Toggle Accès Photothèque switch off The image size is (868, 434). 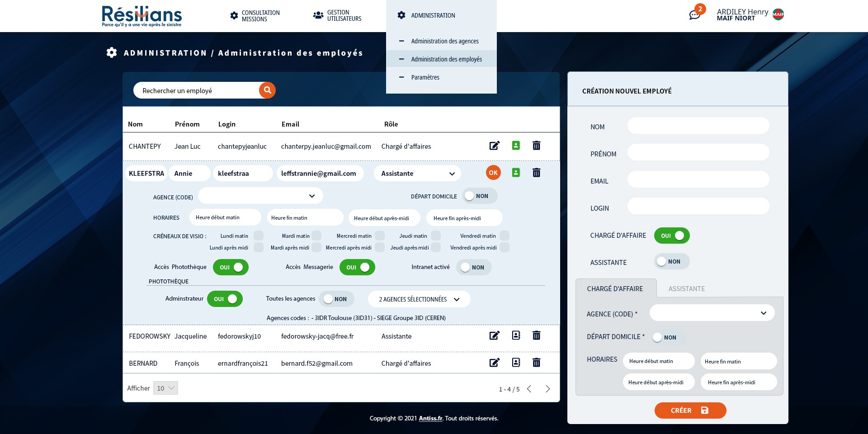pos(231,267)
